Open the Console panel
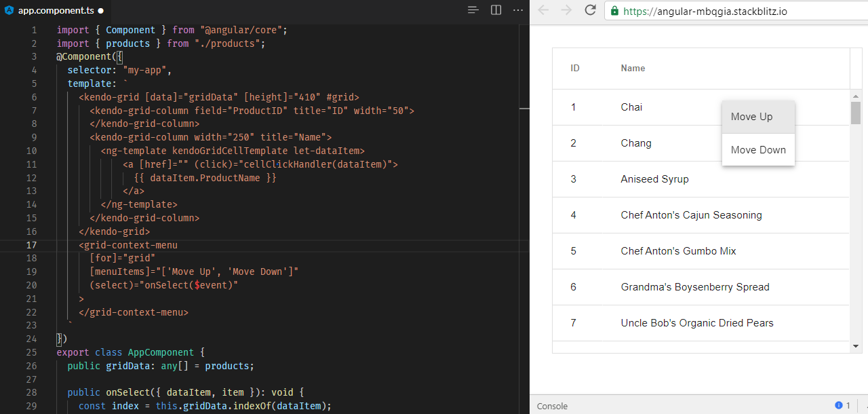 (552, 406)
